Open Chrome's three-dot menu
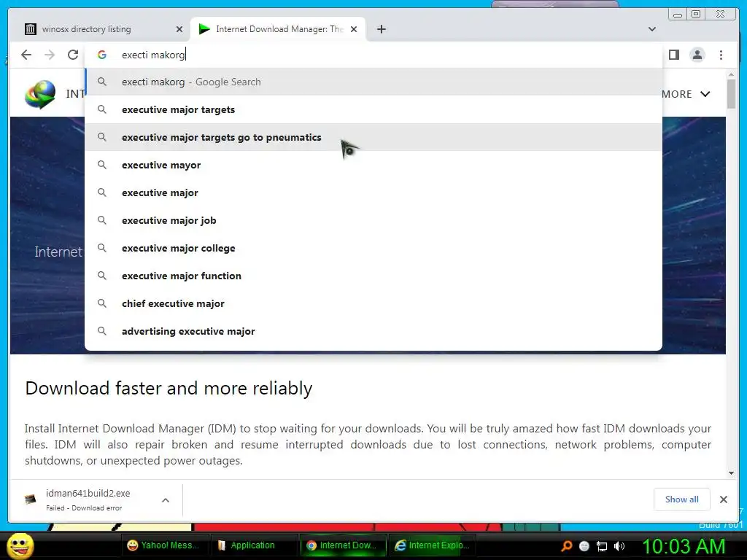This screenshot has height=560, width=747. (721, 55)
